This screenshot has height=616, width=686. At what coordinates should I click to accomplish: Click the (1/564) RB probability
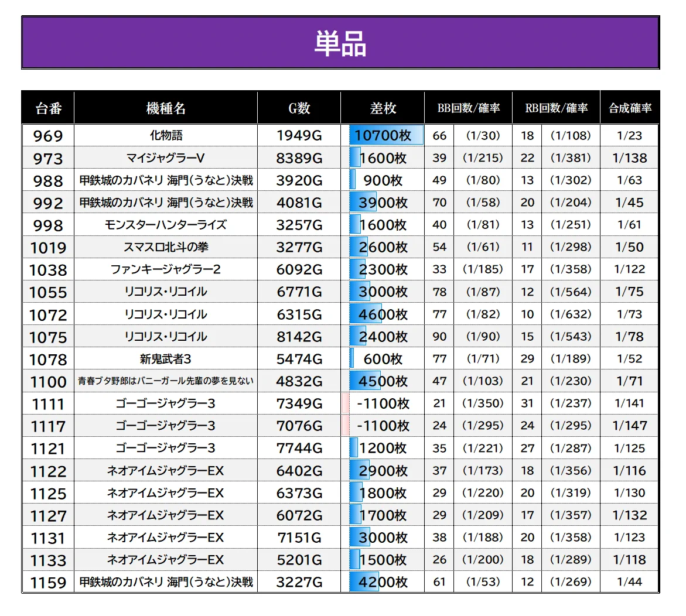point(571,292)
